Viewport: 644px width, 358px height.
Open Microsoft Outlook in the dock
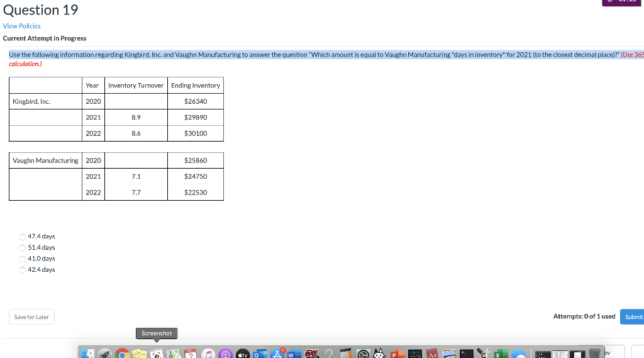tap(260, 354)
